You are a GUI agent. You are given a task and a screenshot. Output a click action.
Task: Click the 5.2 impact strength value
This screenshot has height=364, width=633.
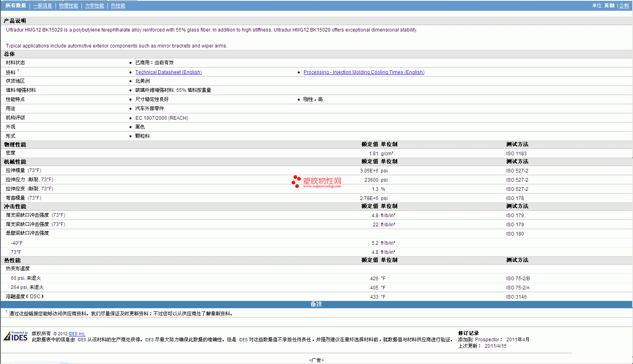click(x=375, y=243)
